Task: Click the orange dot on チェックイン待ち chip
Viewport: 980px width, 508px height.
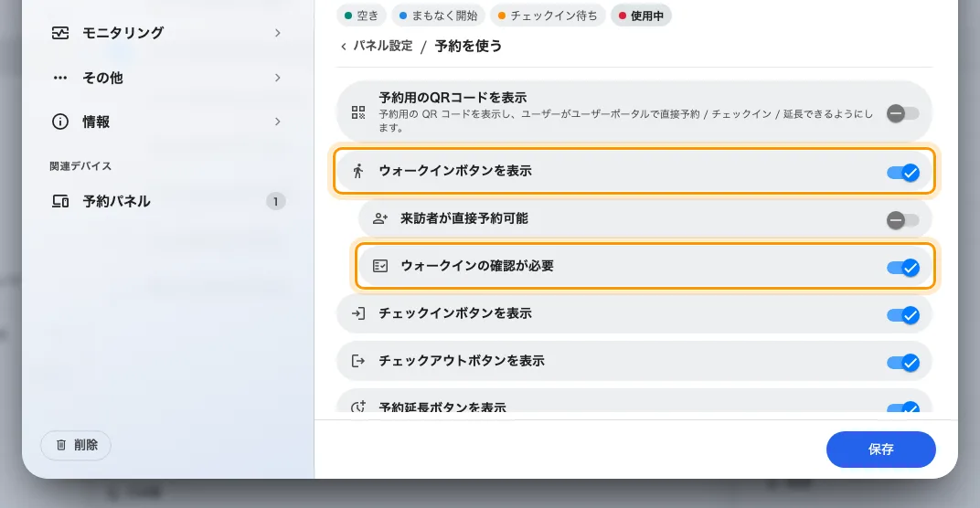Action: pyautogui.click(x=502, y=16)
